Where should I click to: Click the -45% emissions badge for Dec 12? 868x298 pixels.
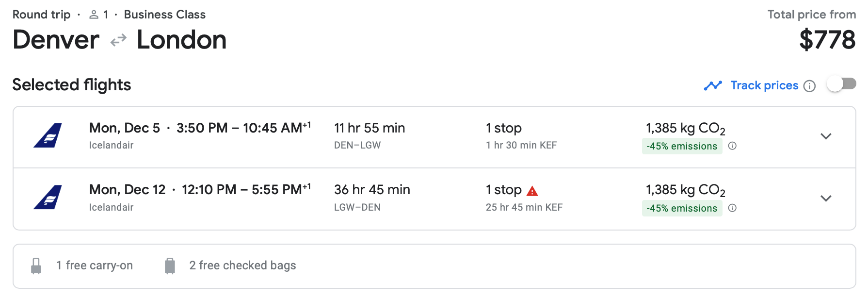pyautogui.click(x=681, y=208)
